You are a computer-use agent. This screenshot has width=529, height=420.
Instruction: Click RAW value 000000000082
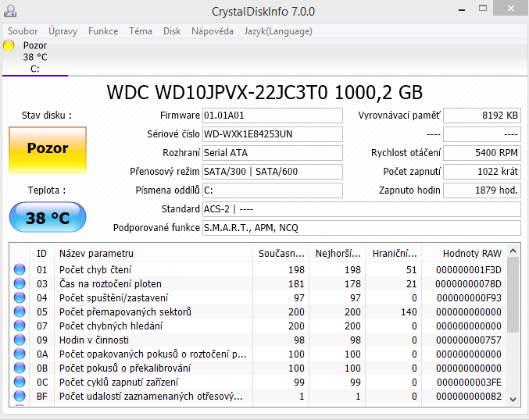[x=469, y=397]
